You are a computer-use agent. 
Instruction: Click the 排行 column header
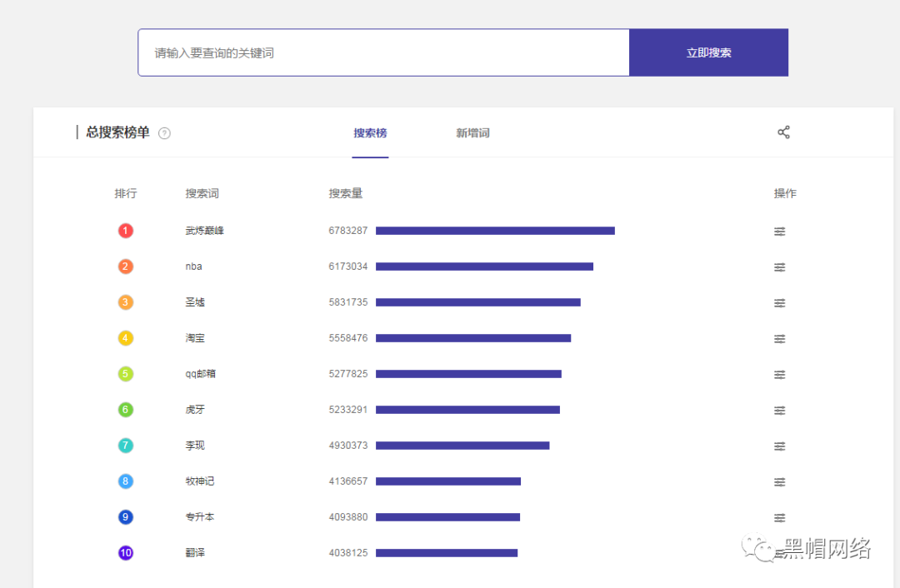[x=126, y=193]
